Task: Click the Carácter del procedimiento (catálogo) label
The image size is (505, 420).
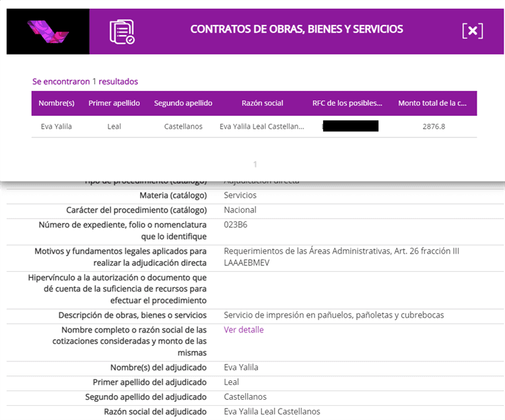Action: (x=137, y=210)
